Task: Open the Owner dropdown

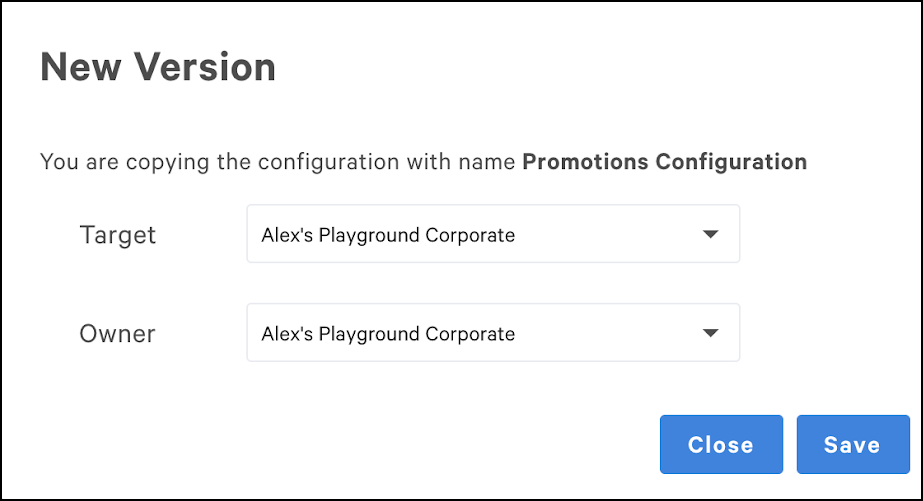Action: [493, 333]
